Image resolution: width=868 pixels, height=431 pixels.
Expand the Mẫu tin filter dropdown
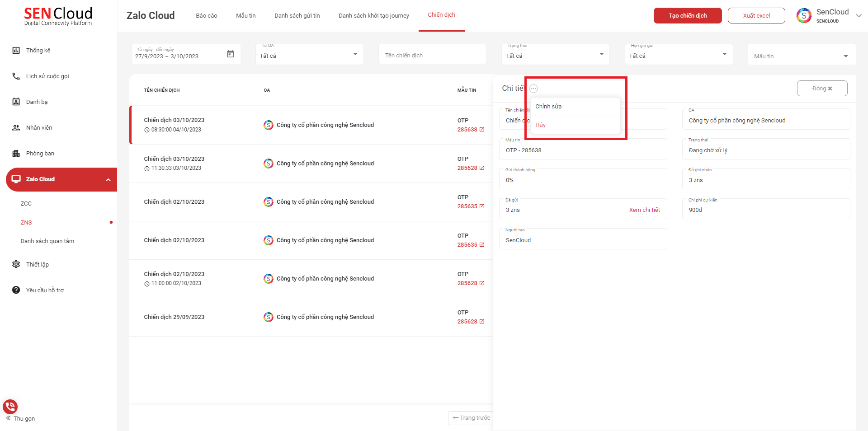pyautogui.click(x=845, y=56)
